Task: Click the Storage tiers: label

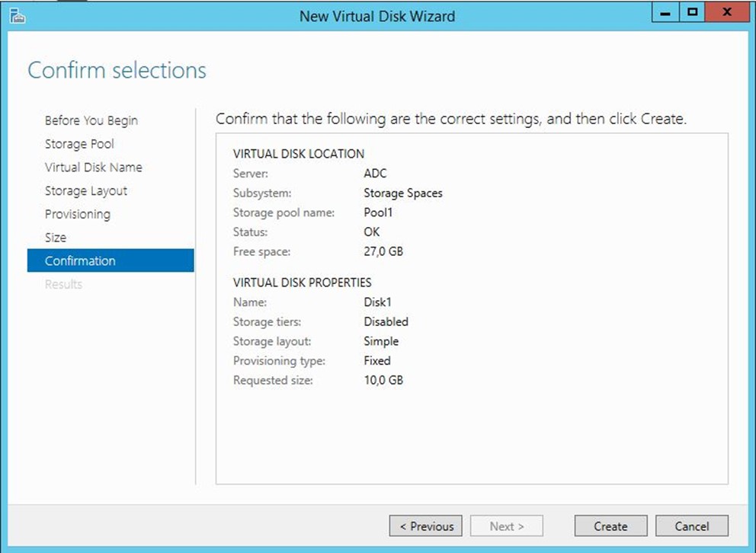Action: [267, 321]
